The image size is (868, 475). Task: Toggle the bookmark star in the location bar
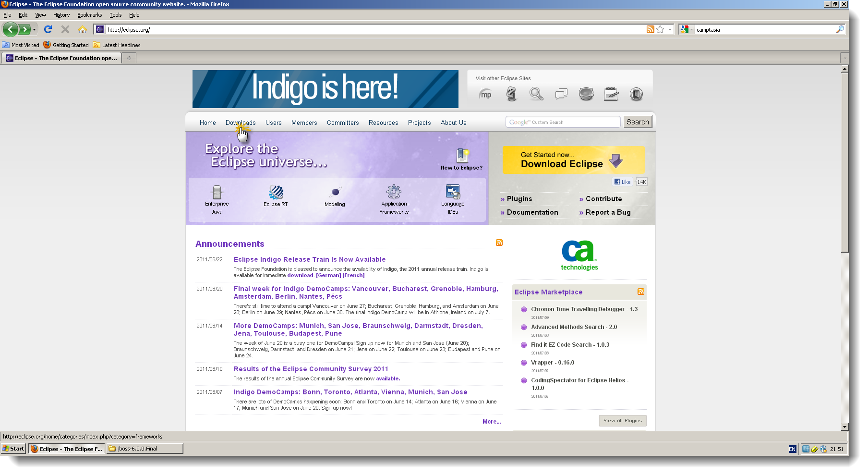click(659, 29)
